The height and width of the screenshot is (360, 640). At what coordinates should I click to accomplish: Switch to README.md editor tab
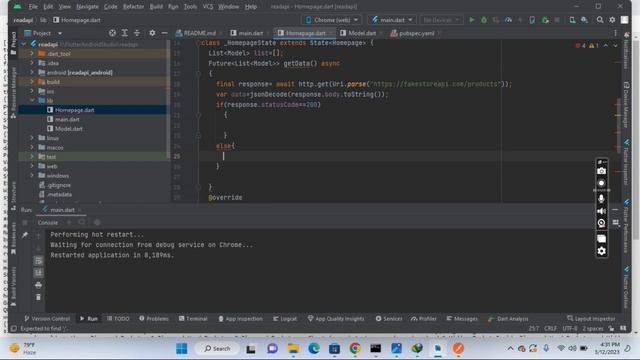click(x=200, y=33)
